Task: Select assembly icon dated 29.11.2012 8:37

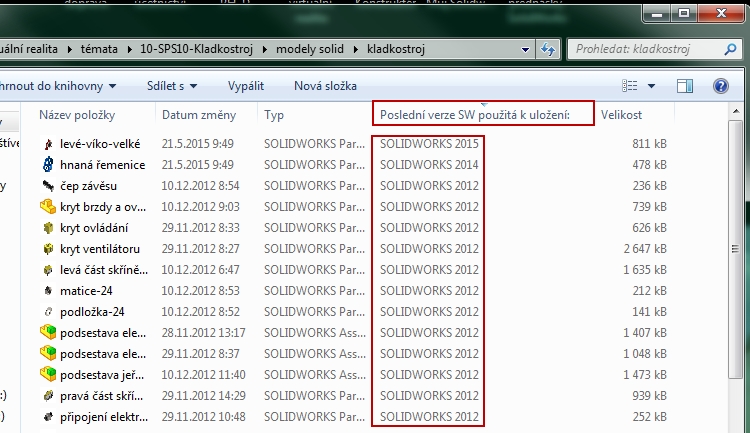Action: click(x=48, y=353)
